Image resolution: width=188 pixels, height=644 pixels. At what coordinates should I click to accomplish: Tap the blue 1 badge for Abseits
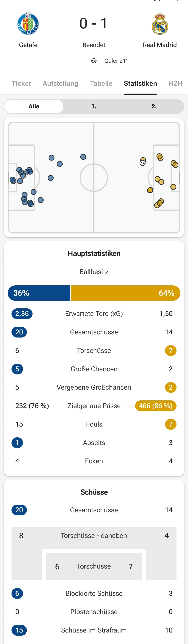click(x=17, y=443)
